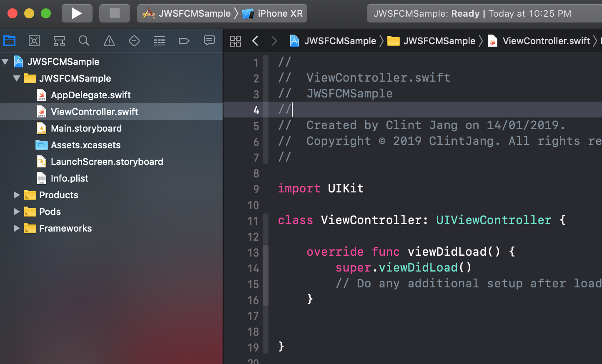
Task: Click the code folding ribbon beside viewDidLoad
Action: (266, 276)
